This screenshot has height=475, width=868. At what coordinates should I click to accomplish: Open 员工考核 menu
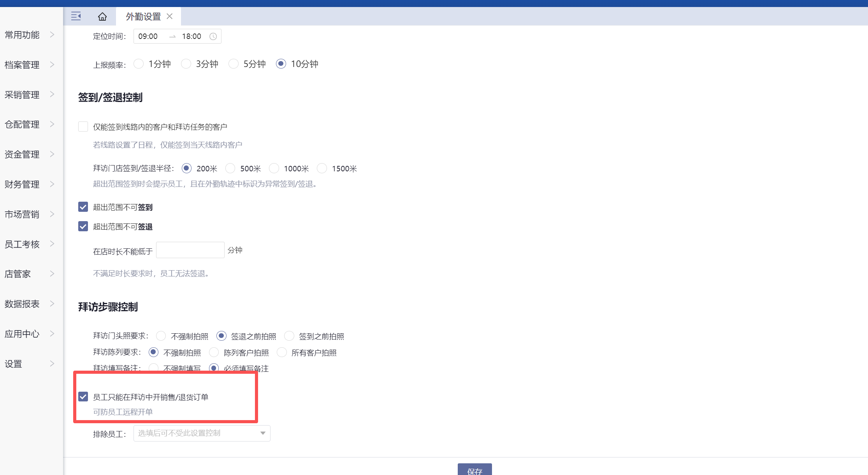click(x=22, y=244)
